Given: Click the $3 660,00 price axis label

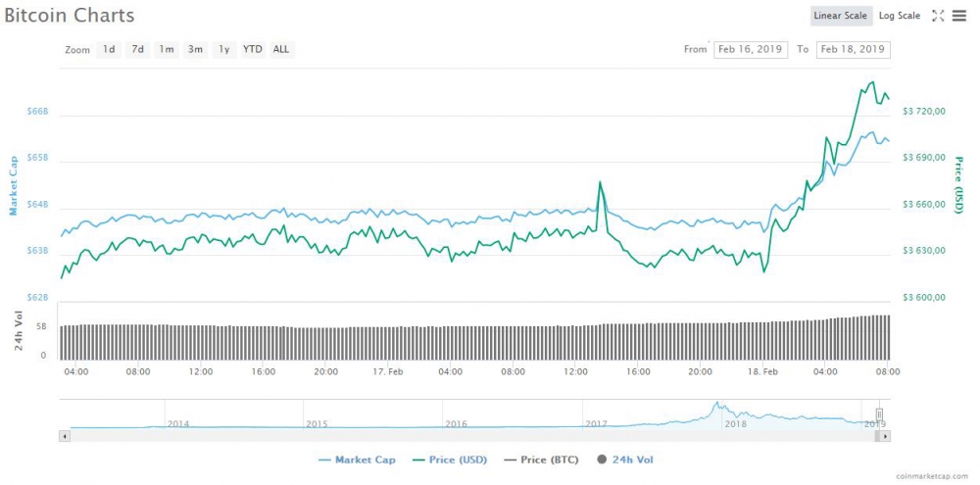Looking at the screenshot, I should [x=924, y=205].
